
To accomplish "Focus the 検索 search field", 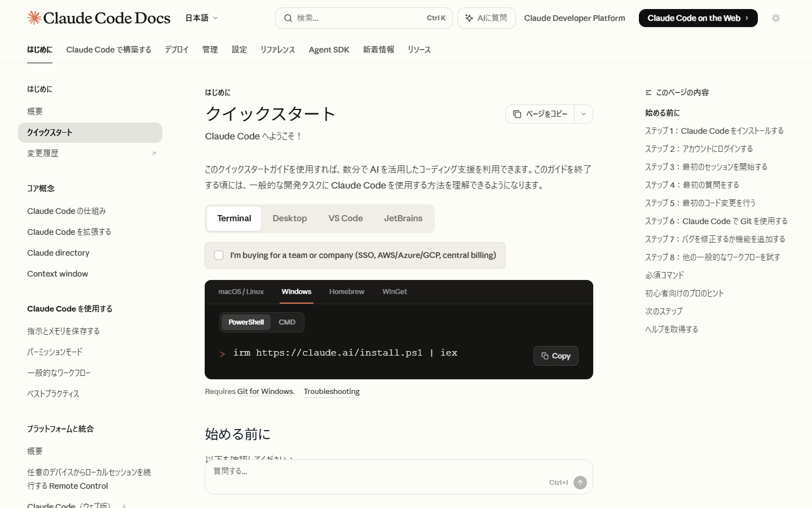I will pos(364,18).
